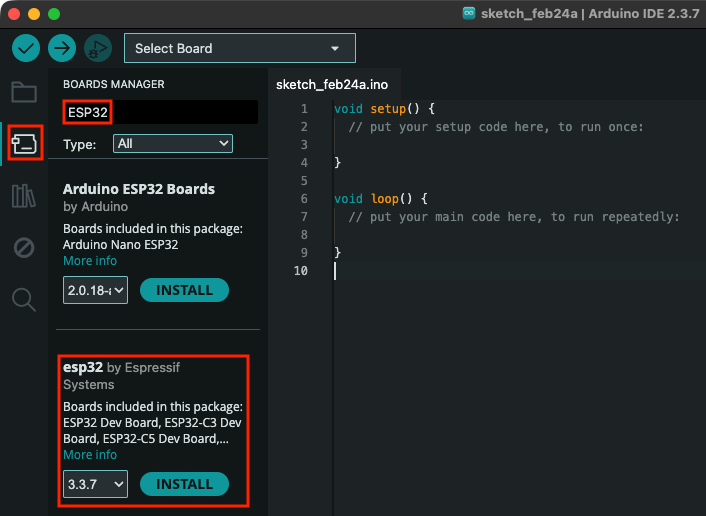Image resolution: width=706 pixels, height=516 pixels.
Task: Open the Library Manager books icon
Action: click(24, 195)
